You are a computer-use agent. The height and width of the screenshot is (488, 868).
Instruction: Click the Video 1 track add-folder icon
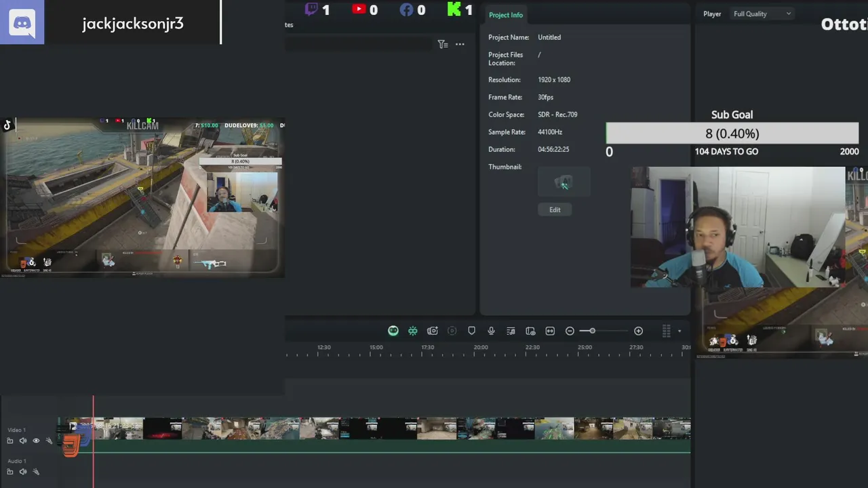pos(10,441)
